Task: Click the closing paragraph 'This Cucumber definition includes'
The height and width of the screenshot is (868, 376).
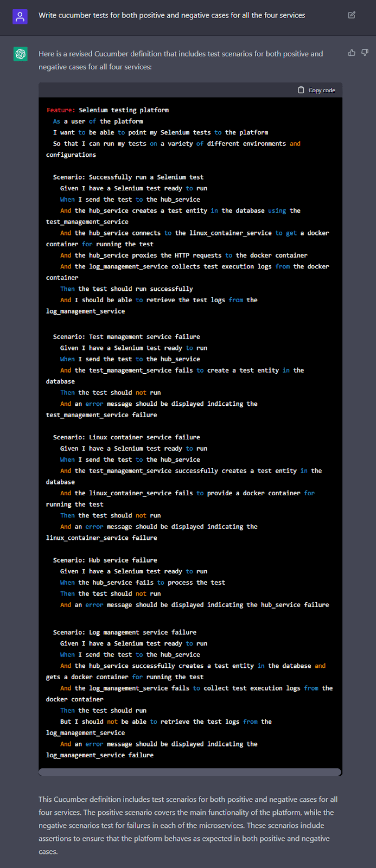Action: [x=188, y=826]
